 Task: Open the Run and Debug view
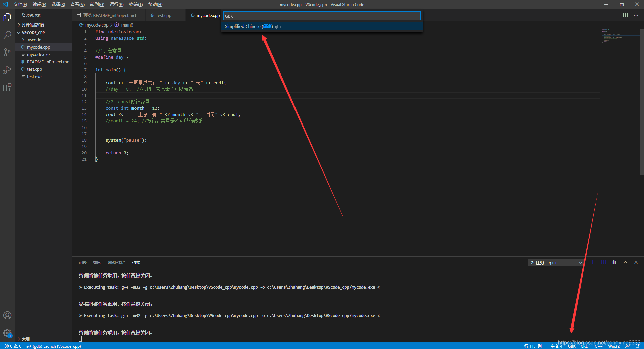pyautogui.click(x=7, y=70)
